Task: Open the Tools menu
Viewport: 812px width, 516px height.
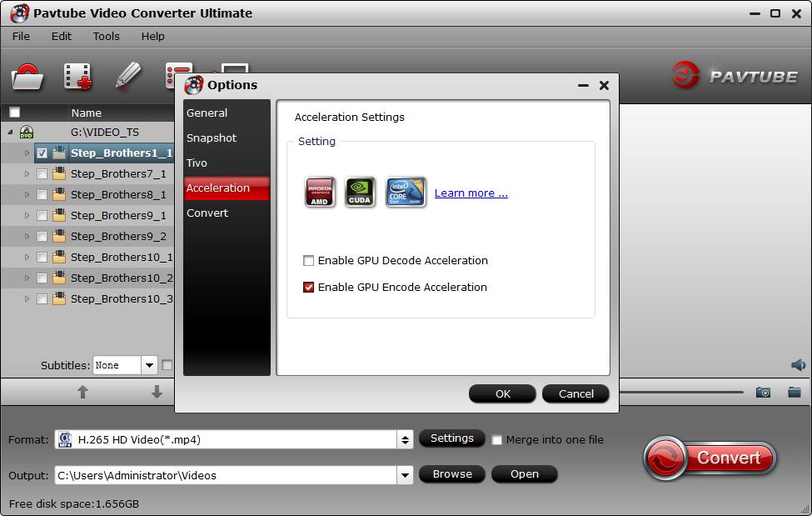Action: pos(106,37)
